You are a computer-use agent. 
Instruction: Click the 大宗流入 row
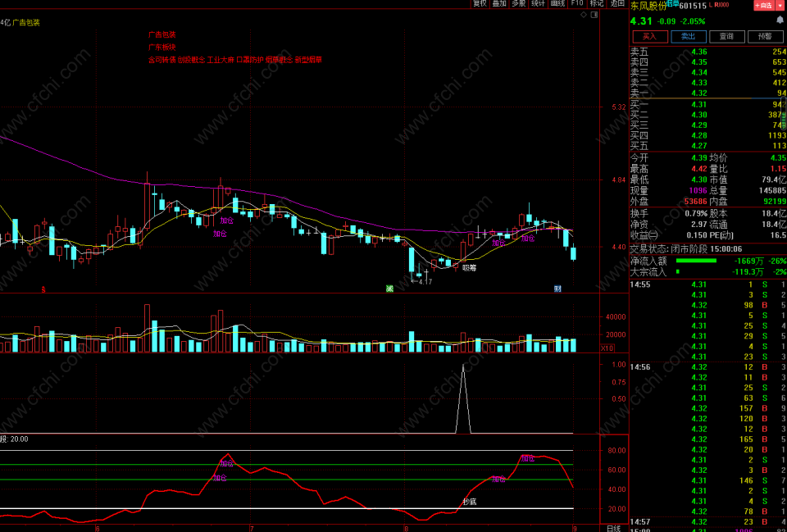707,272
